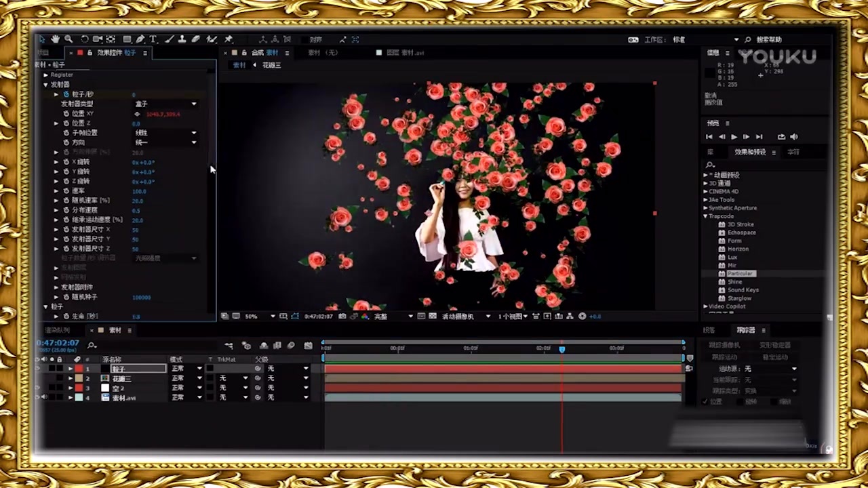Open 发射器类型 dropdown showing 盒子
Screen dimensions: 868x488
click(165, 104)
